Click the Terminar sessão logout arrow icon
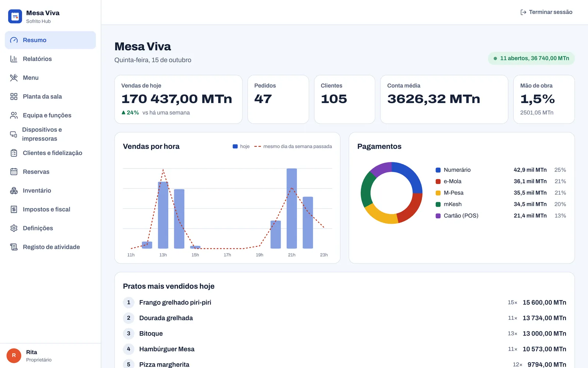 [523, 12]
